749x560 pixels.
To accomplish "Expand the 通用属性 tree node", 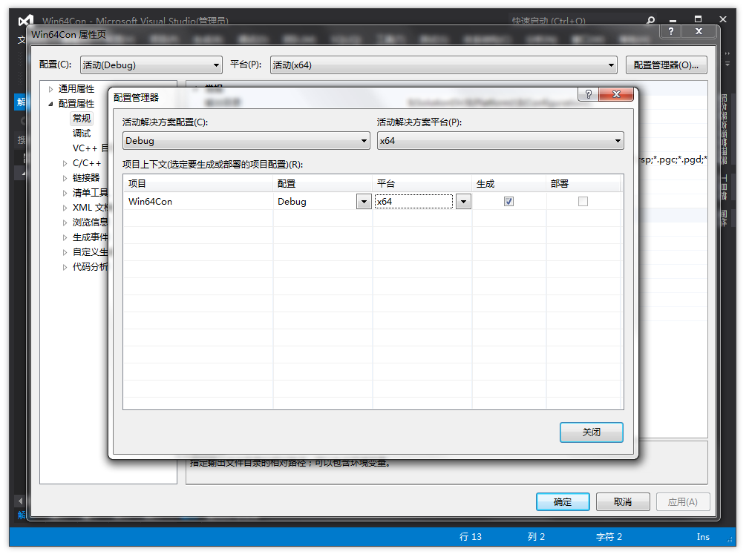I will tap(50, 89).
